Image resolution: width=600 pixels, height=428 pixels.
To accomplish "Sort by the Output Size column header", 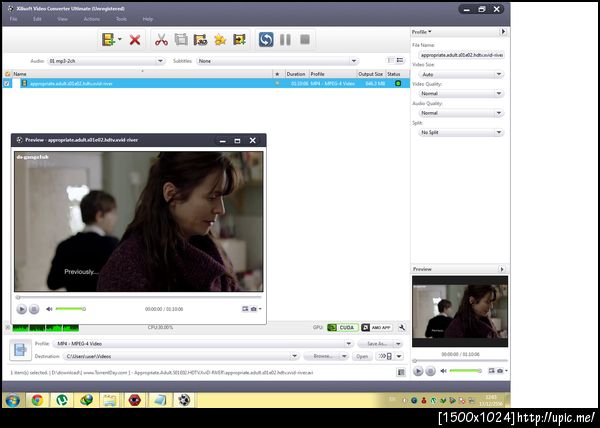I will [370, 74].
